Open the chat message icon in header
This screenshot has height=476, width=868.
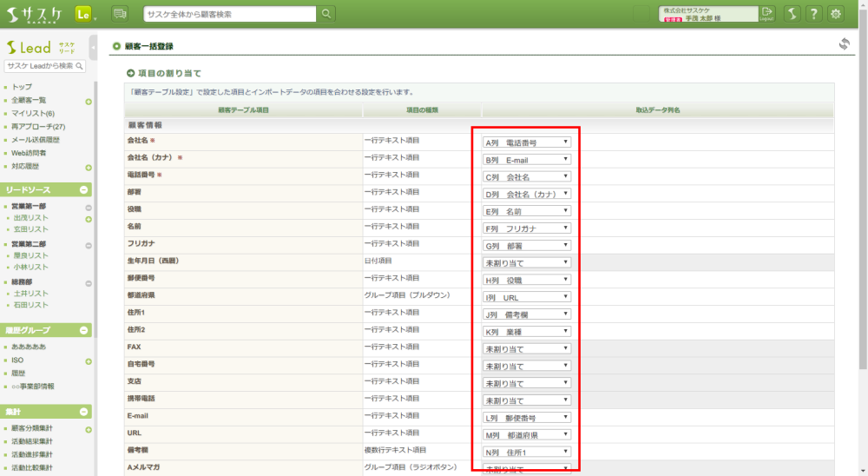tap(120, 14)
